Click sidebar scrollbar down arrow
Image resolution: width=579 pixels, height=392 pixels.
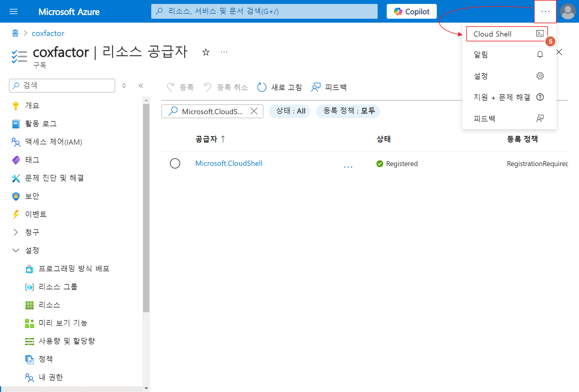point(146,388)
